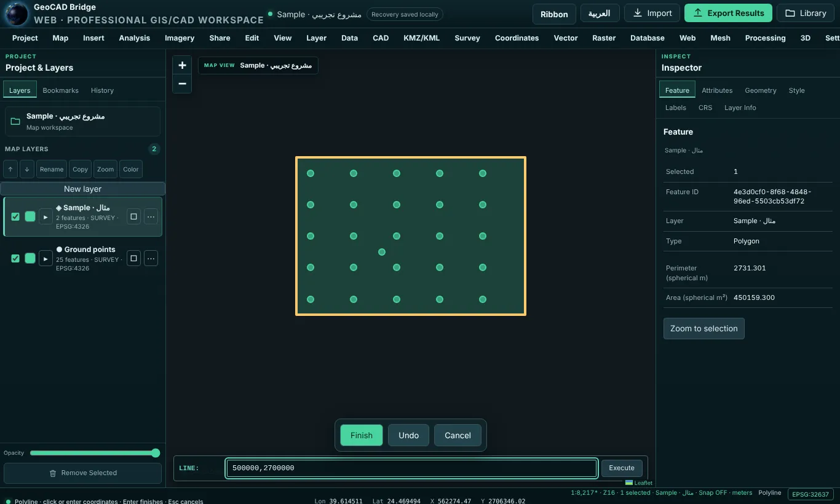Uncheck the Sample layer visibility checkbox
The image size is (840, 504).
point(15,216)
